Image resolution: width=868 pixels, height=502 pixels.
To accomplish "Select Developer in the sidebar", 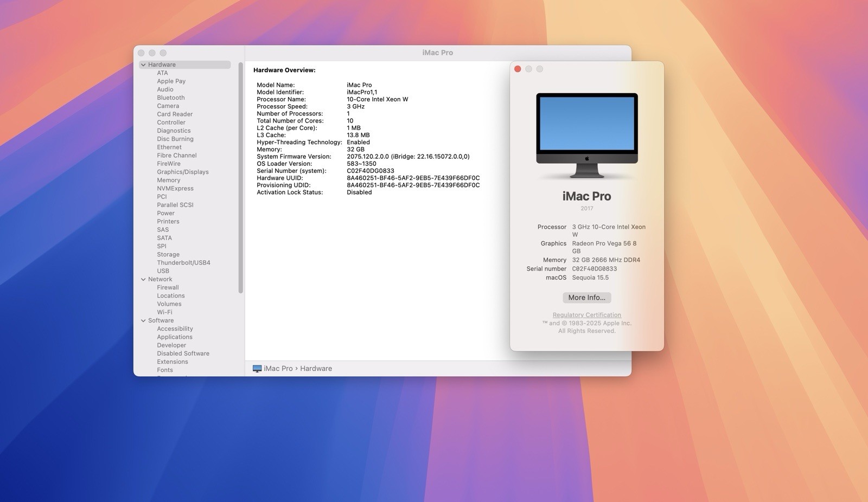I will 171,345.
